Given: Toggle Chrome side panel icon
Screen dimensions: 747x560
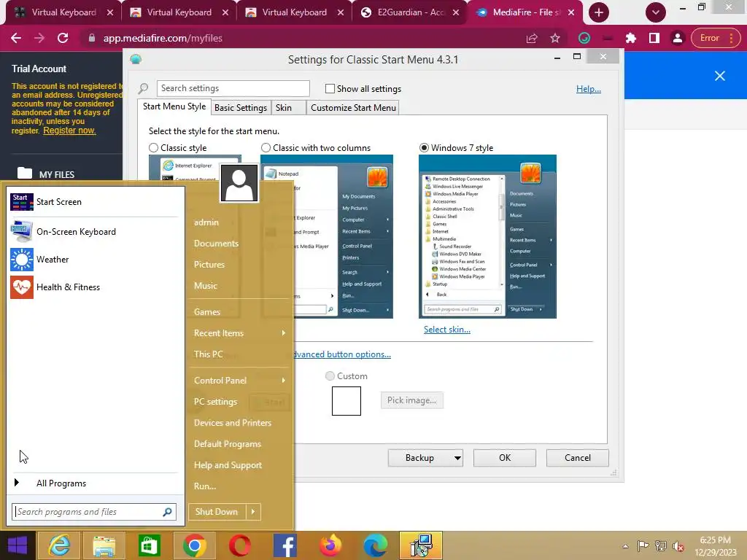Looking at the screenshot, I should point(654,38).
